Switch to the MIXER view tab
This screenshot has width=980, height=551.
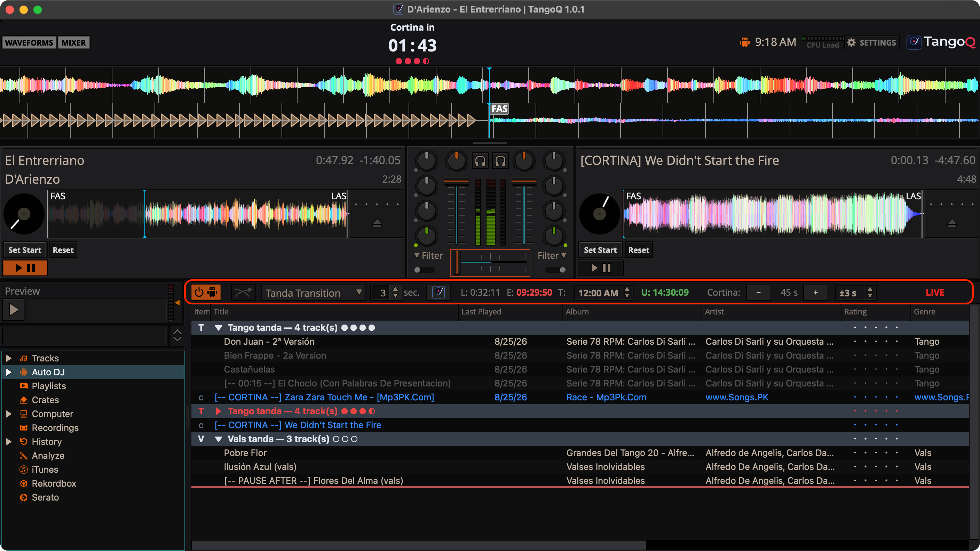click(73, 42)
